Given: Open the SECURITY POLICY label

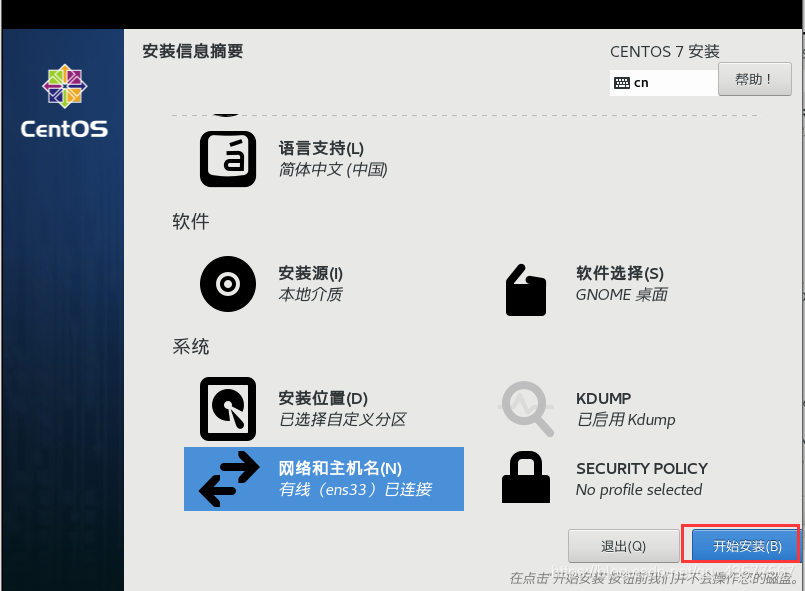Looking at the screenshot, I should [x=642, y=468].
